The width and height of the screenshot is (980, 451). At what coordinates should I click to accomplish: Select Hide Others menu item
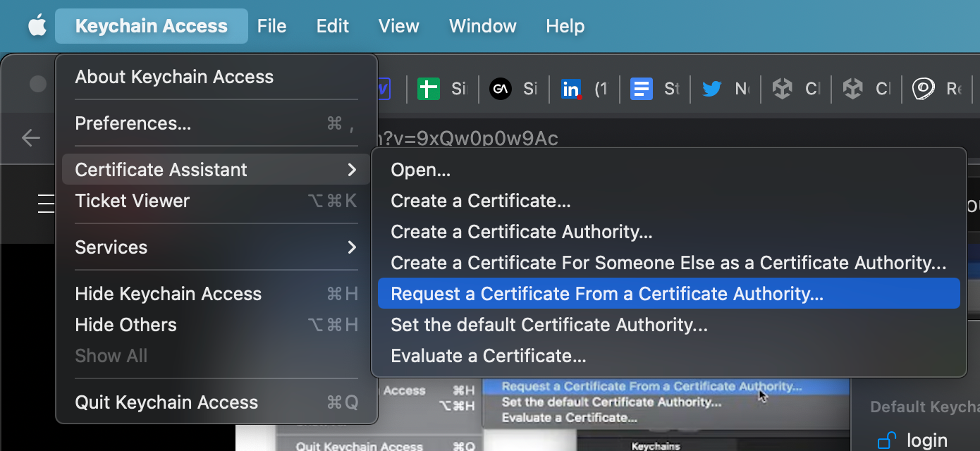[216, 325]
